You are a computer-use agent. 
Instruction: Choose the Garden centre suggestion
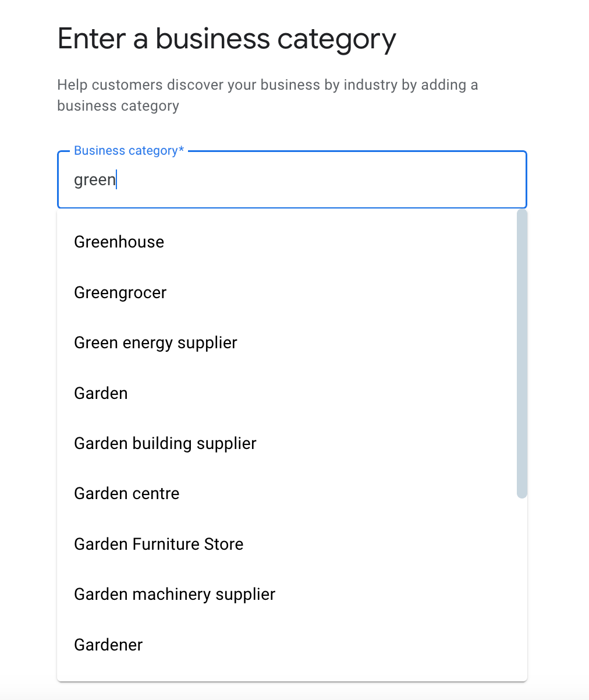[x=126, y=493]
